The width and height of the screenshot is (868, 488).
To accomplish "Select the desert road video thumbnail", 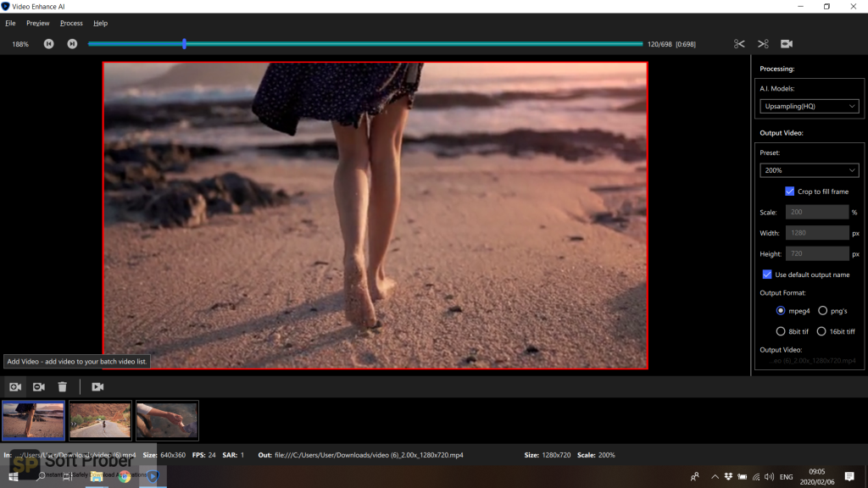I will 100,420.
